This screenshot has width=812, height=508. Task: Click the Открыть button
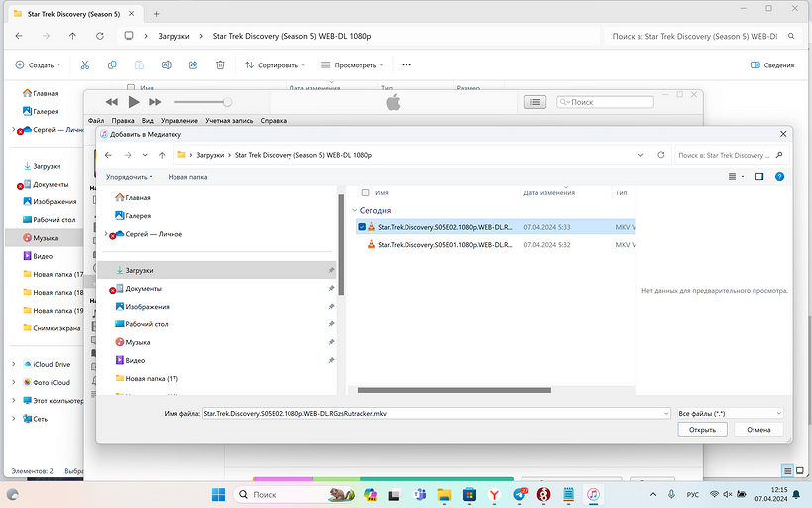click(x=703, y=430)
